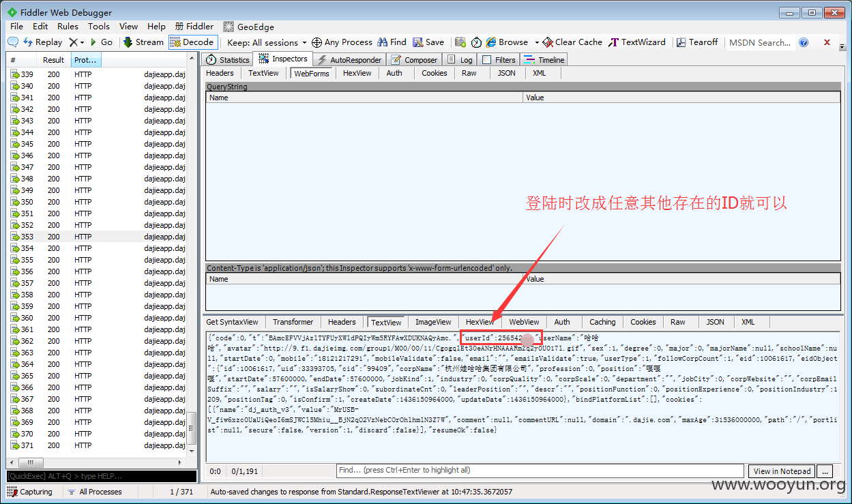Switch to the Statistics tab
The height and width of the screenshot is (504, 852).
point(228,60)
